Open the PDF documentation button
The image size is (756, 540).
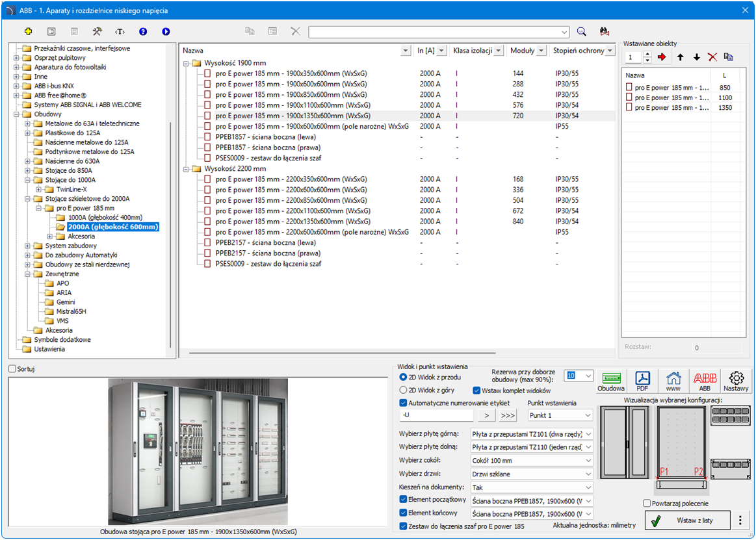642,381
